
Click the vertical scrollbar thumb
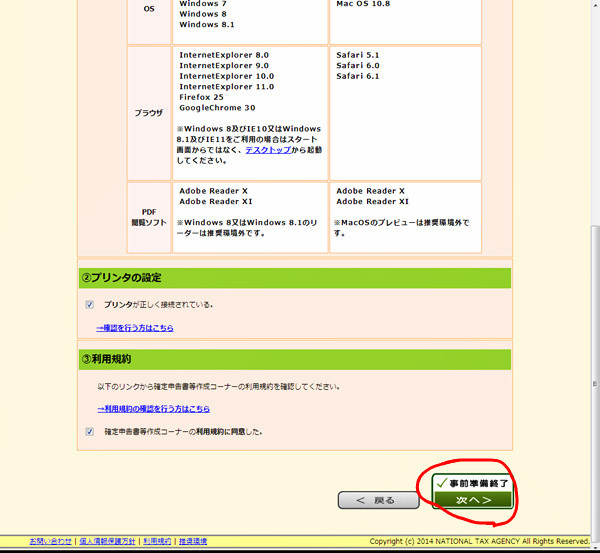[595, 383]
